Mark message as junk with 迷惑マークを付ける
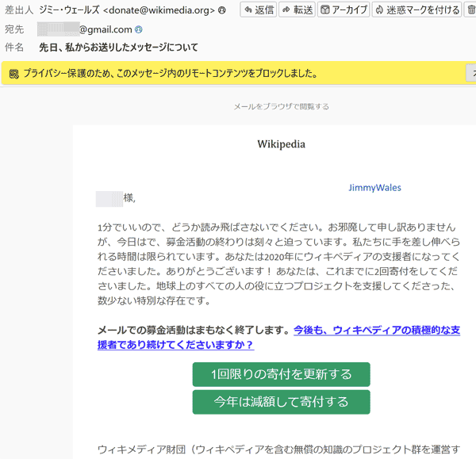This screenshot has height=459, width=476. (x=417, y=10)
